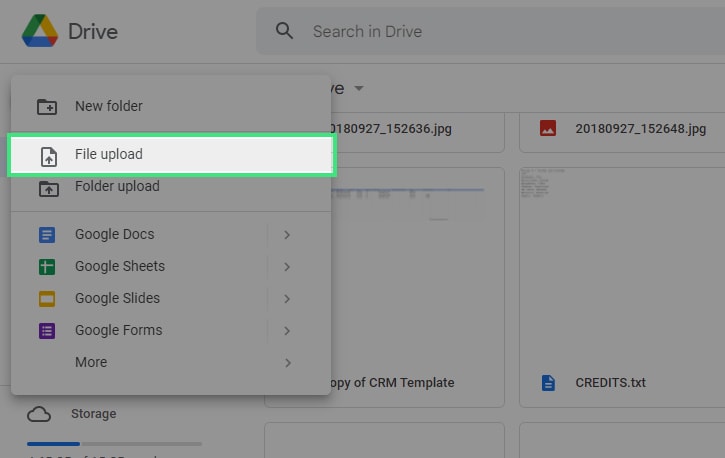Expand Google Forms submenu arrow
Viewport: 725px width, 458px height.
(287, 331)
